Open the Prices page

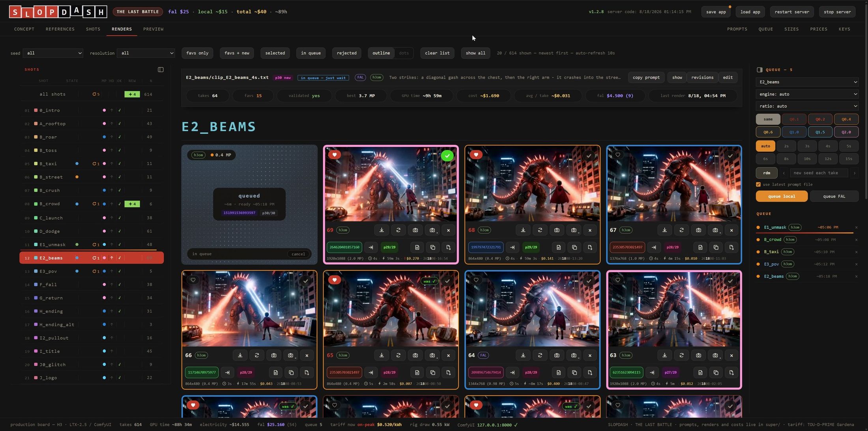[819, 29]
